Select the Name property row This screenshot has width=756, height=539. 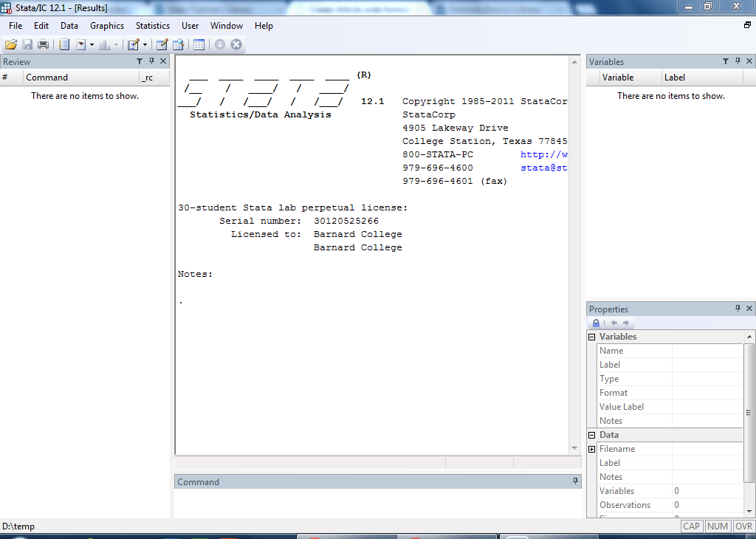pos(670,351)
